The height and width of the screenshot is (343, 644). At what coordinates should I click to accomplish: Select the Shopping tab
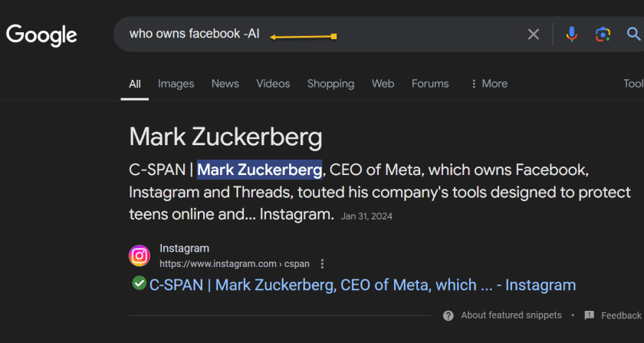(330, 84)
